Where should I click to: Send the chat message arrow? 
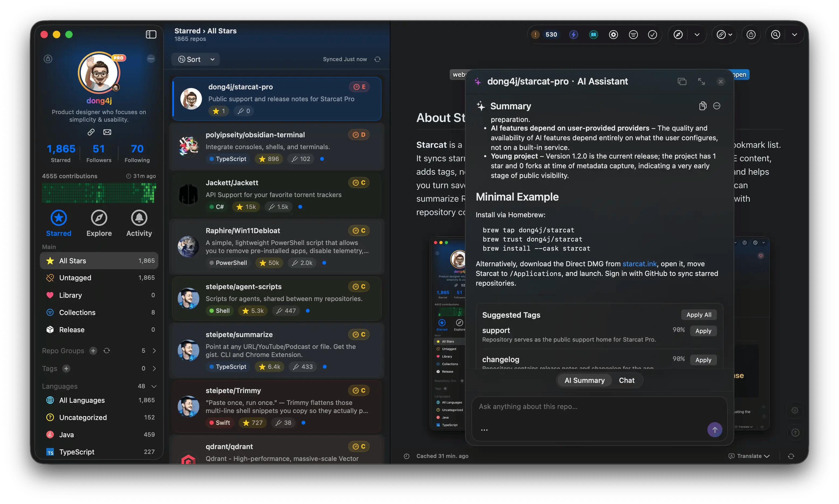tap(714, 430)
